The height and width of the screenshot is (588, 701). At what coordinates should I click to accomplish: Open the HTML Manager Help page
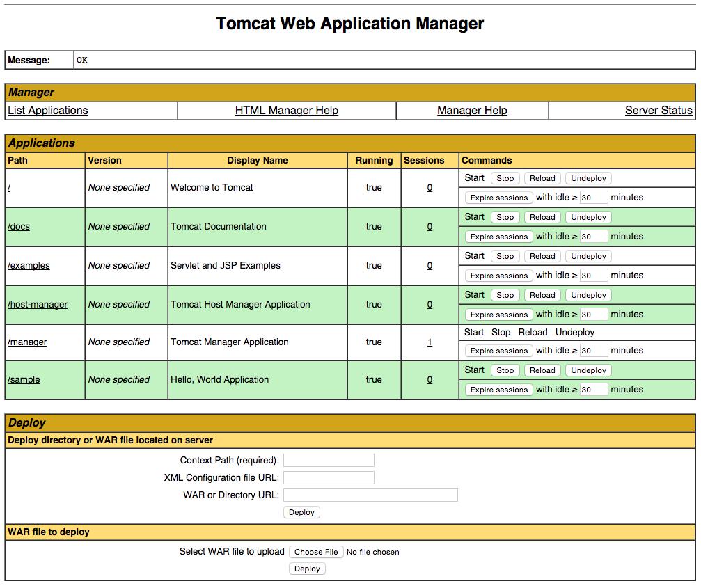[286, 110]
